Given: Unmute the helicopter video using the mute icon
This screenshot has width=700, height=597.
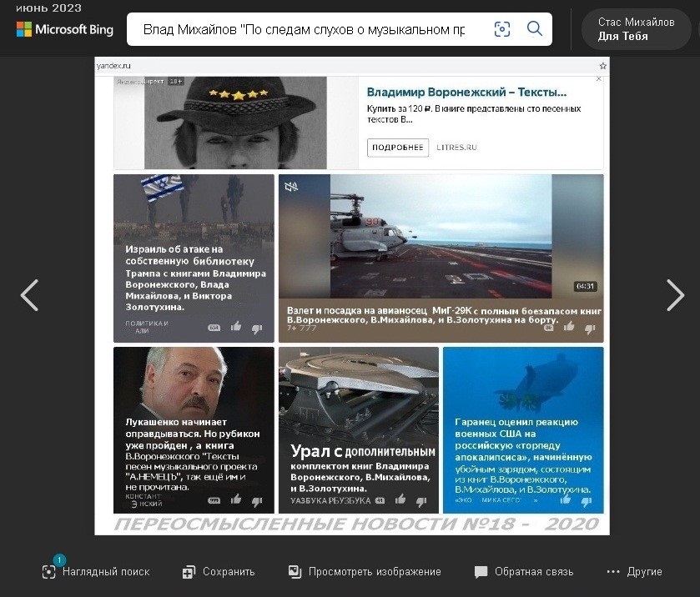Looking at the screenshot, I should click(x=291, y=187).
